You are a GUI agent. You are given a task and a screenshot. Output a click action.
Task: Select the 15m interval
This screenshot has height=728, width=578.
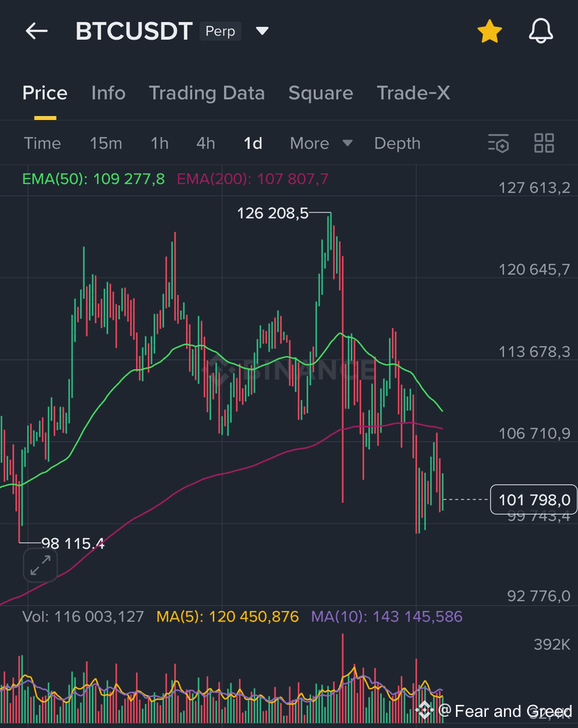(x=106, y=144)
